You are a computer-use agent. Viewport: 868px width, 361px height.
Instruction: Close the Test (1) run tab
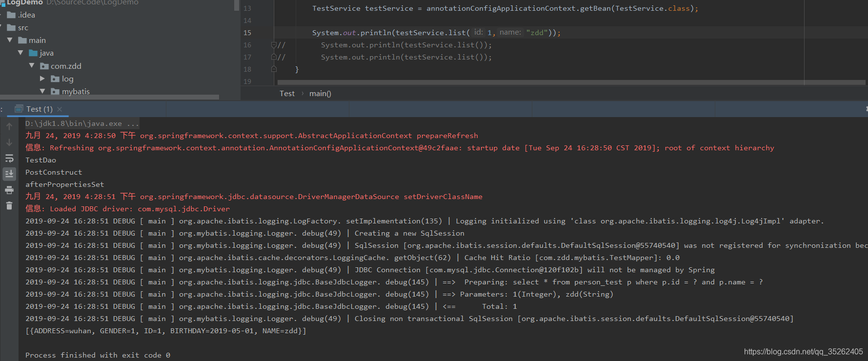coord(60,109)
